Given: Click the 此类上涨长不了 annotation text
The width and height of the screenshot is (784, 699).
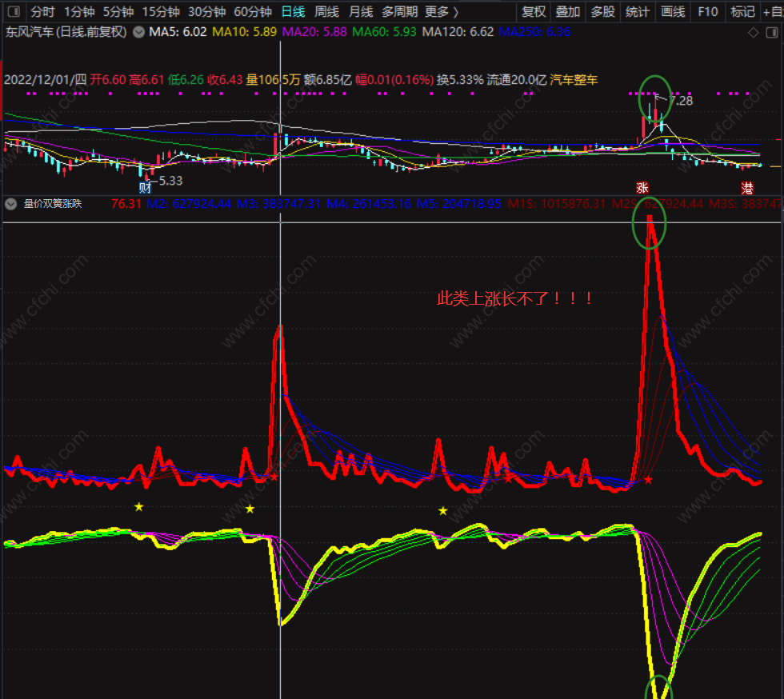Looking at the screenshot, I should [x=515, y=298].
